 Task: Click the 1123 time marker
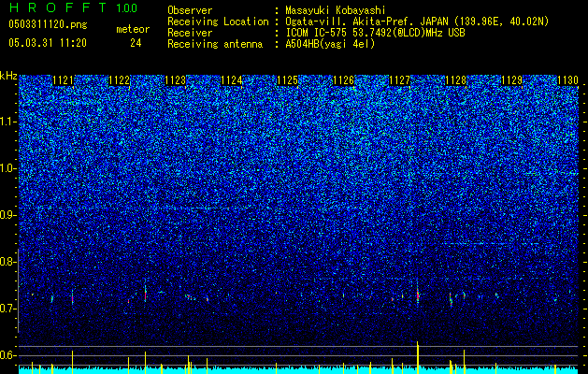pos(175,80)
